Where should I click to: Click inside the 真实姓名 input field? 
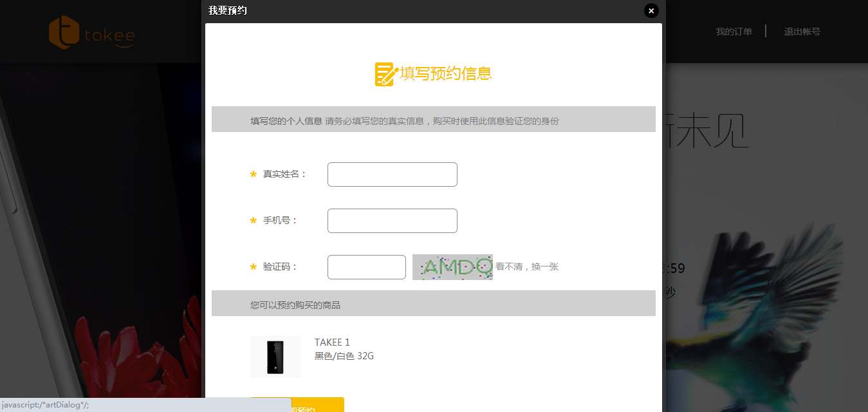point(392,174)
